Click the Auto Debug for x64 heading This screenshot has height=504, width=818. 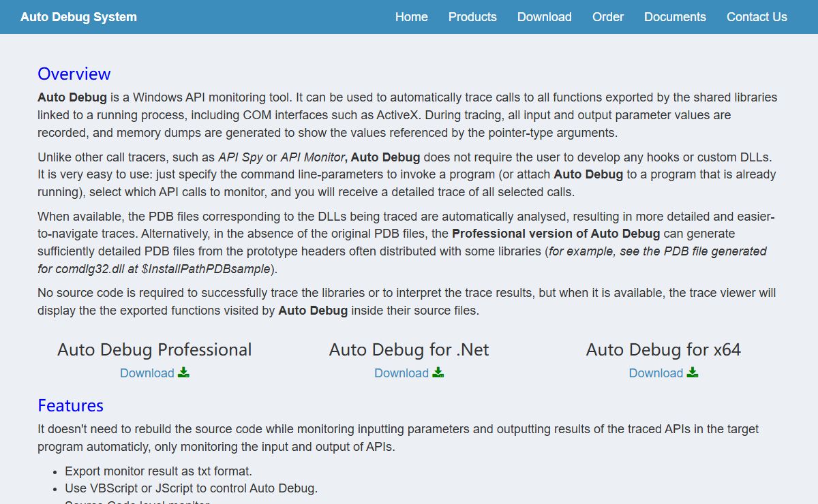(663, 349)
